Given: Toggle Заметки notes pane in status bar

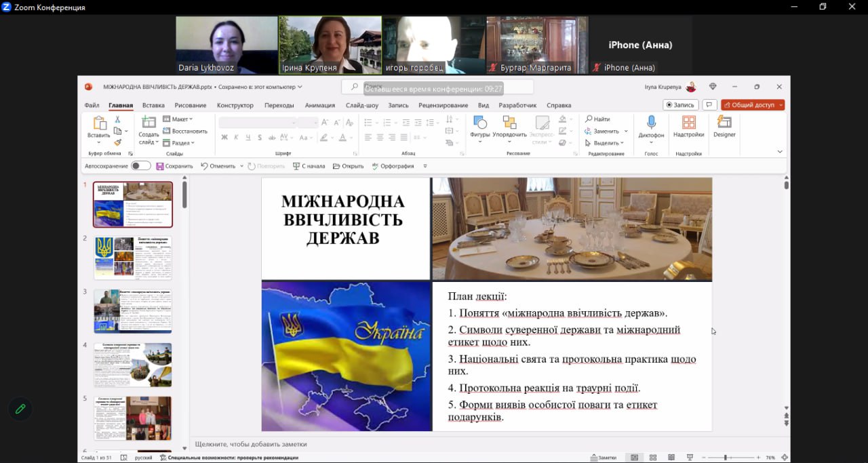Looking at the screenshot, I should (x=604, y=458).
